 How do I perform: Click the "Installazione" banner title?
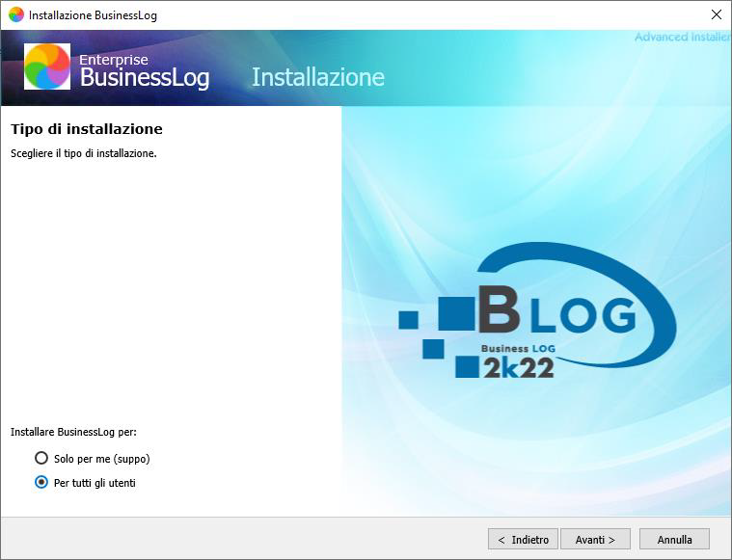click(318, 77)
